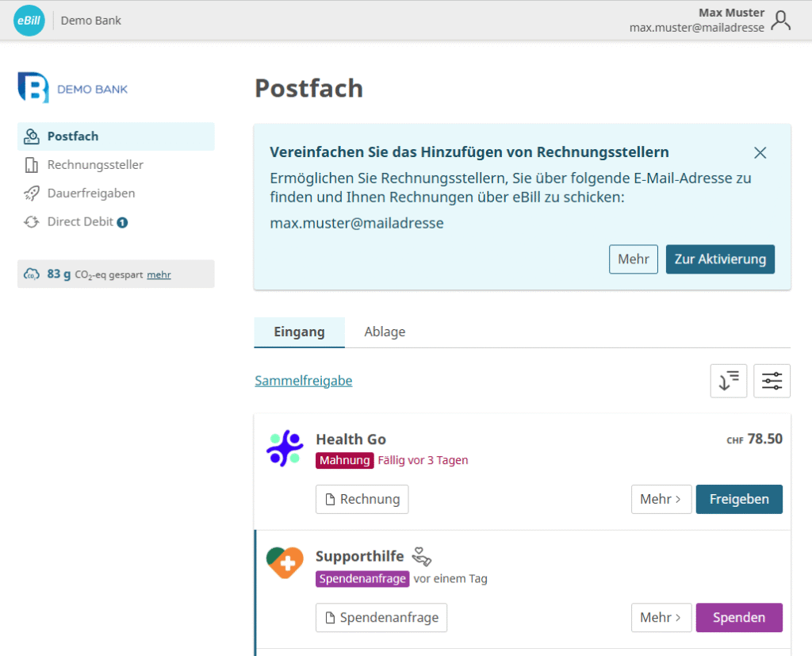Click the 83 g CO2-eq gespart text
This screenshot has height=656, width=812.
95,274
